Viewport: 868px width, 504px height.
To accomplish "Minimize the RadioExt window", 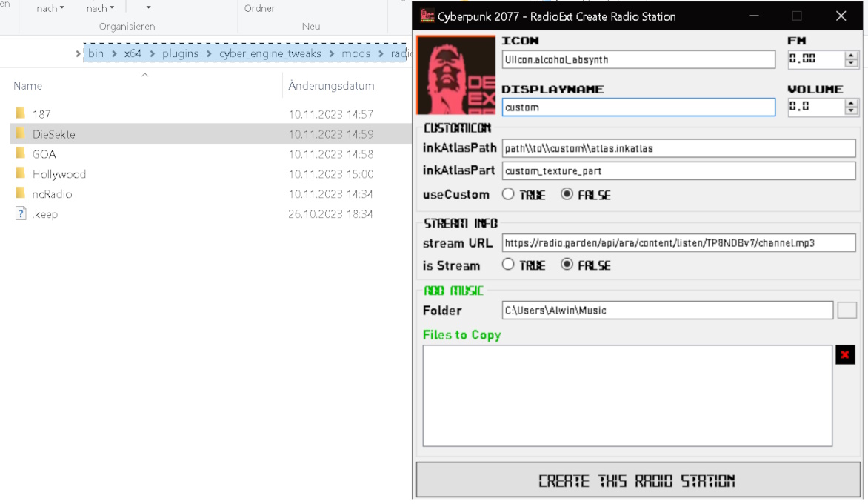I will tap(753, 16).
